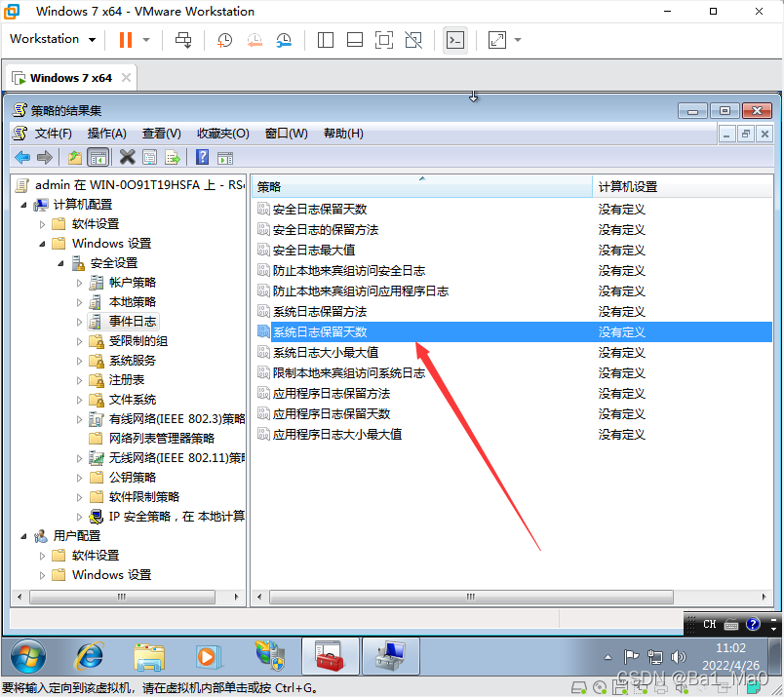Screen dimensions: 784x697
Task: Click the red toolbox taskbar icon
Action: pyautogui.click(x=330, y=656)
